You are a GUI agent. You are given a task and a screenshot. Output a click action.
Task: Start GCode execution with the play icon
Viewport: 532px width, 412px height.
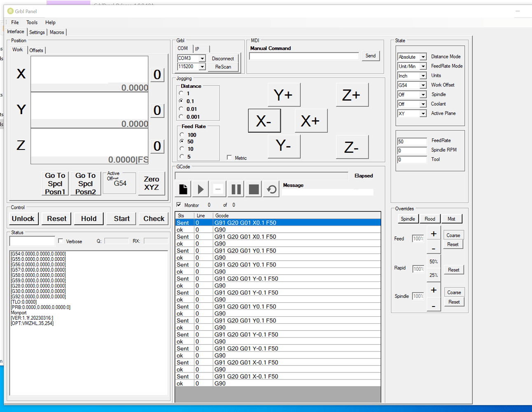201,189
